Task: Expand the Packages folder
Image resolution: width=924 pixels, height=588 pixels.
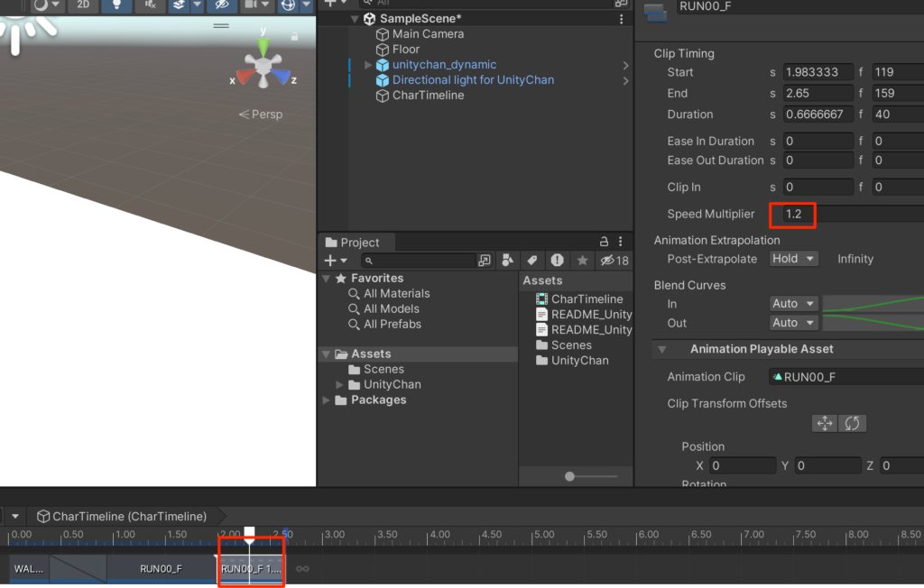Action: (x=327, y=400)
